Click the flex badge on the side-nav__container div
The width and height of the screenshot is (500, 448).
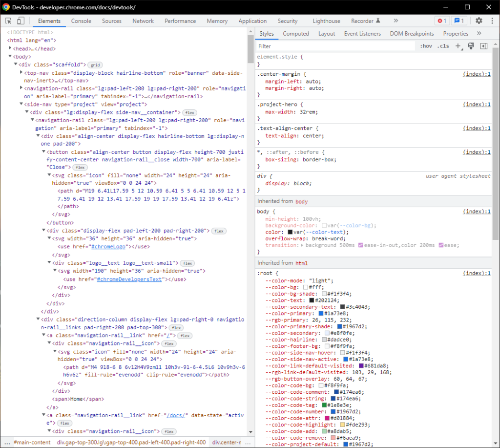(190, 113)
